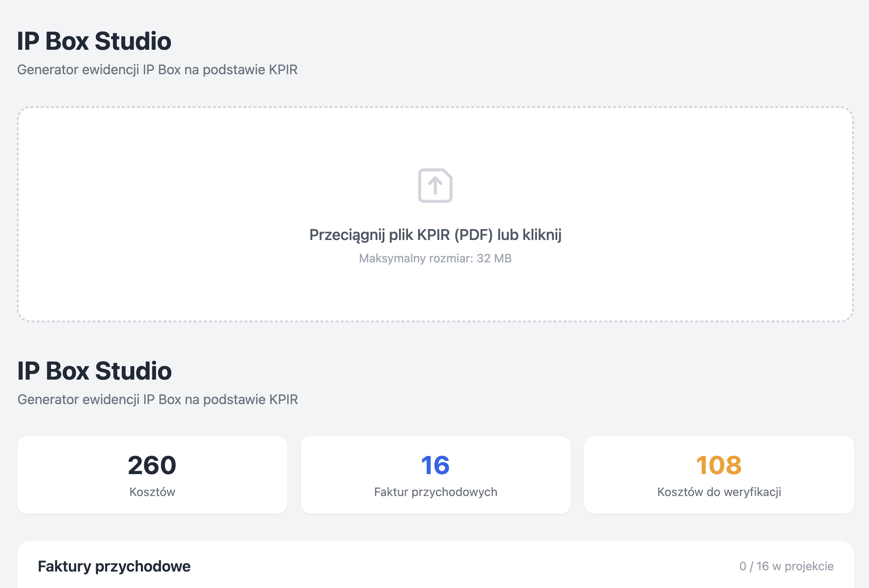Click 'Przeciągnij plik KPIR (PDF) lub kliknij' text
Image resolution: width=869 pixels, height=588 pixels.
435,235
